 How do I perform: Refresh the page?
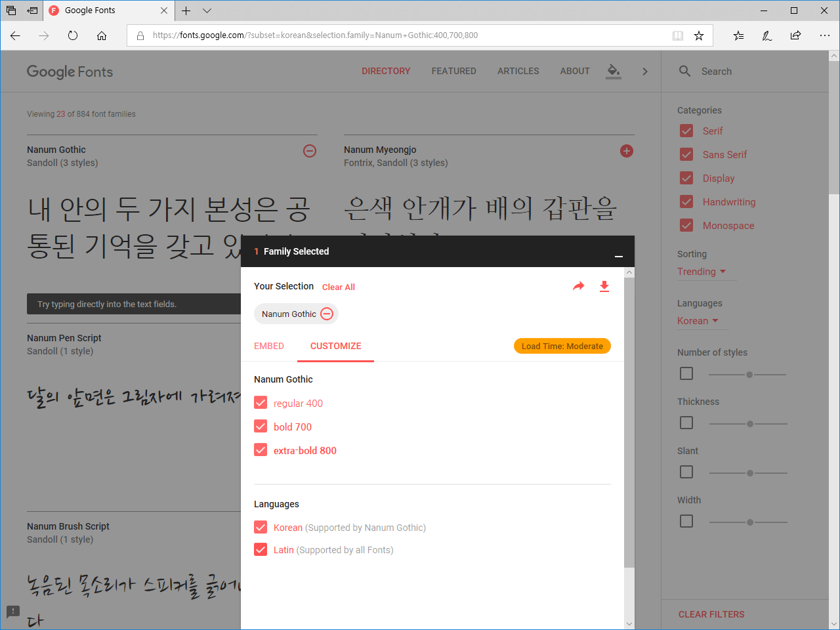[73, 35]
